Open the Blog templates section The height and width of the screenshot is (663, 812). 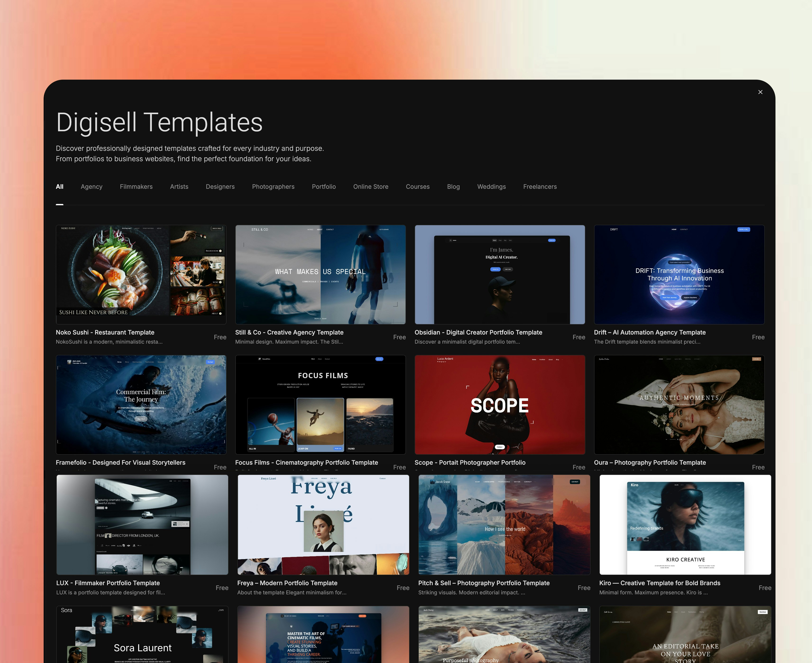coord(453,186)
